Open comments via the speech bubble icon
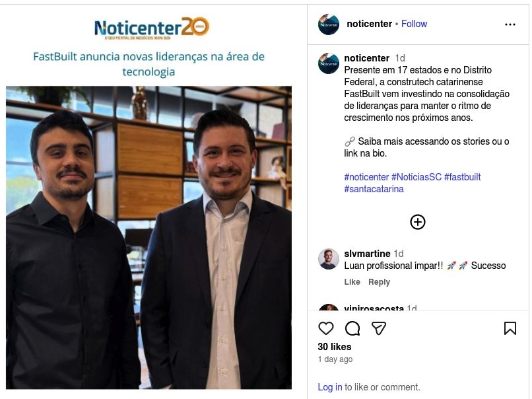The height and width of the screenshot is (399, 532). click(x=352, y=328)
